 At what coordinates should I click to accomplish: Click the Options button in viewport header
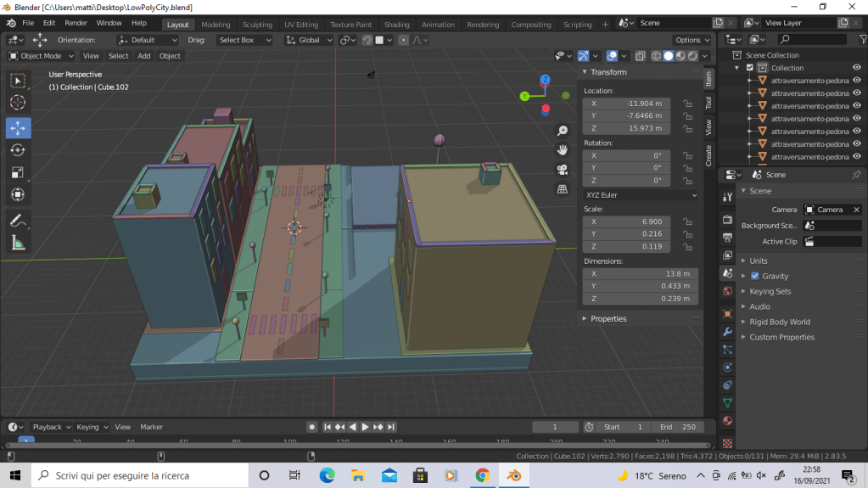[x=692, y=40]
